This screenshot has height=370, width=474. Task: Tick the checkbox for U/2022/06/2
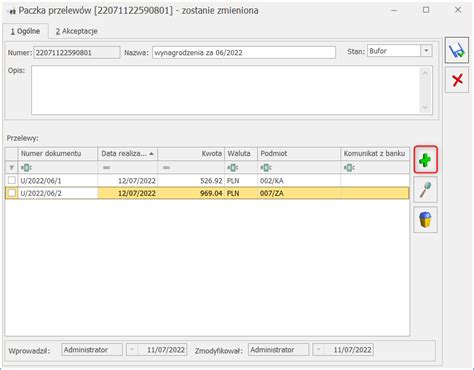[12, 193]
